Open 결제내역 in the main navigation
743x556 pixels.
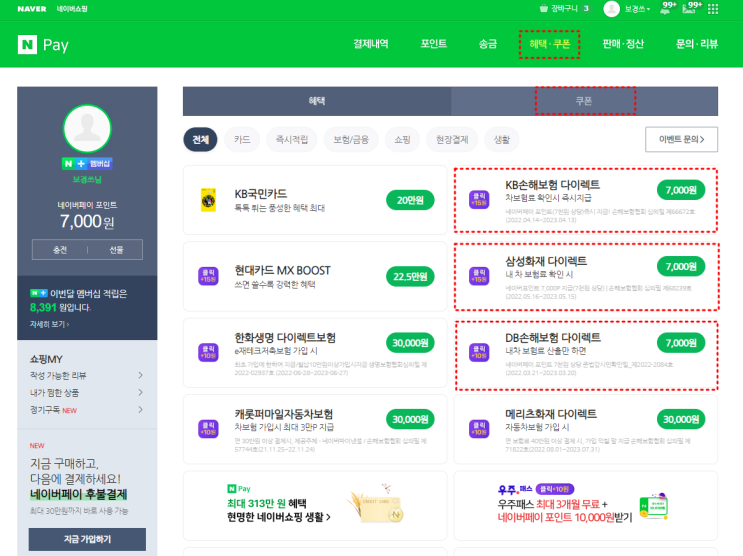coord(371,44)
